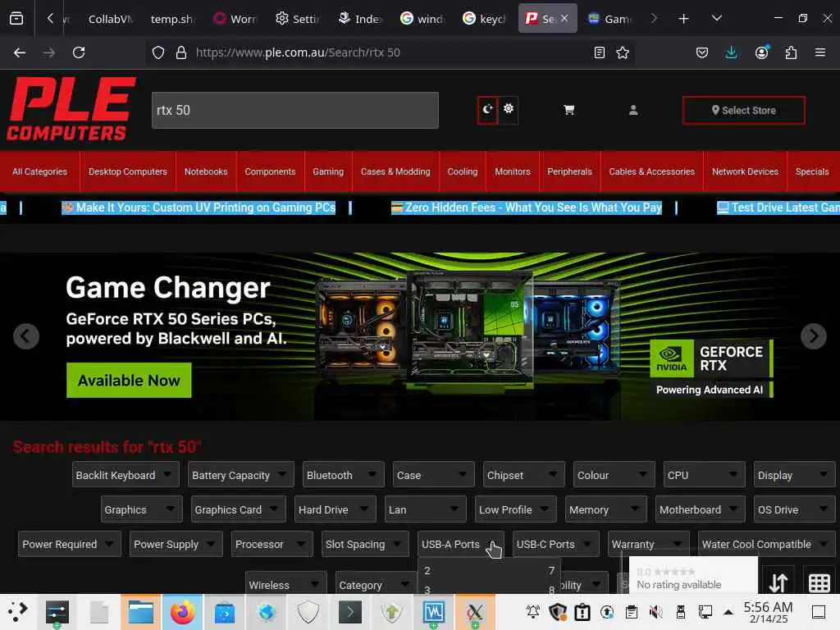Open Cables & Accessories menu
The image size is (840, 630).
[651, 171]
